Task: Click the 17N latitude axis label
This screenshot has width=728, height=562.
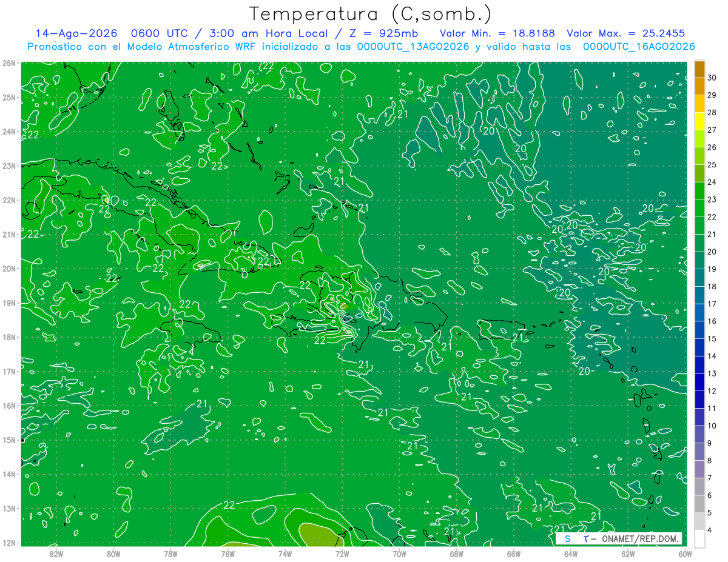Action: tap(8, 371)
